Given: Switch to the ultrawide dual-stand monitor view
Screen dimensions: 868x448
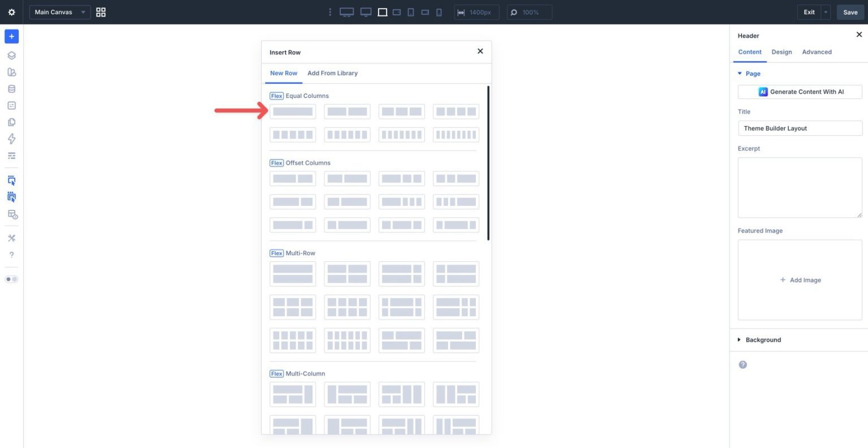Looking at the screenshot, I should click(x=346, y=12).
